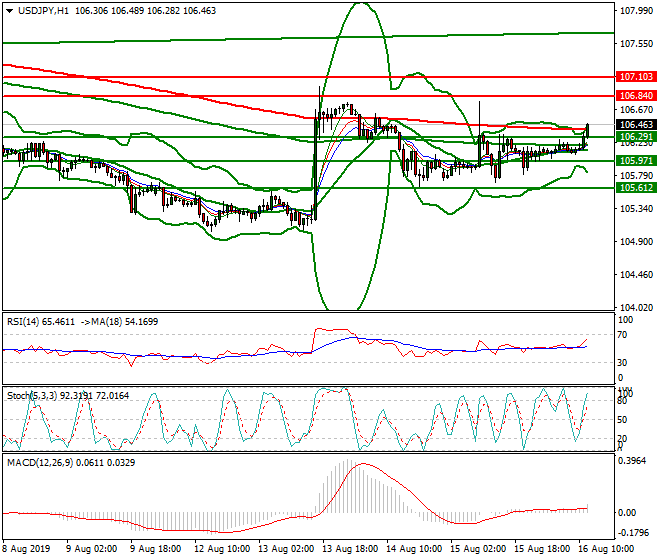Click the 9 Aug 02:00 time label

[x=91, y=549]
